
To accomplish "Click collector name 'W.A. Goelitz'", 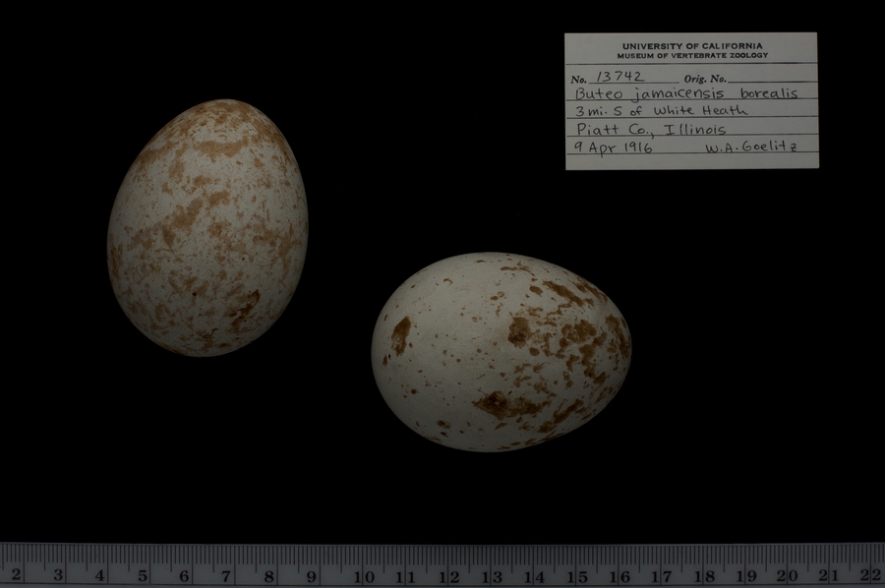I will [x=751, y=147].
